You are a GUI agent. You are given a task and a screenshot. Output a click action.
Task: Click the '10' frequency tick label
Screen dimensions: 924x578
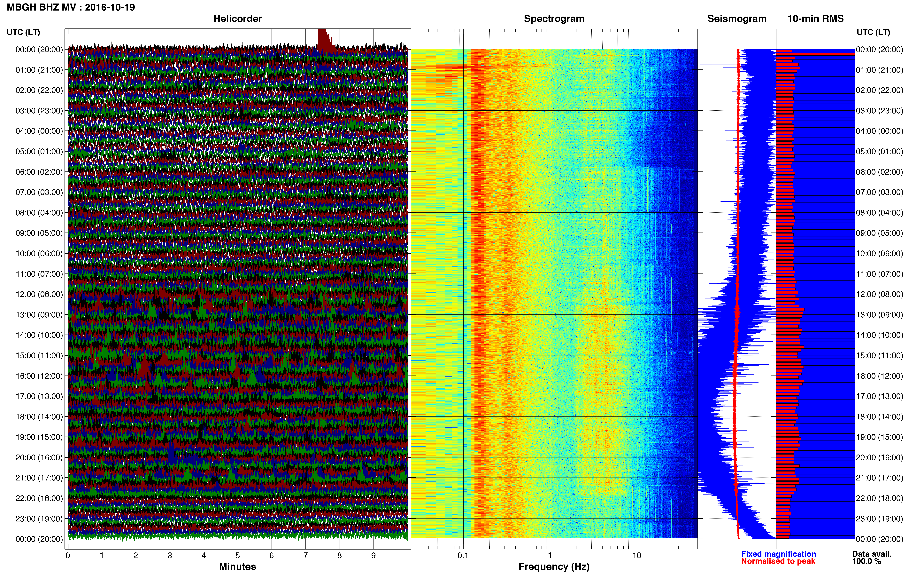pos(636,555)
